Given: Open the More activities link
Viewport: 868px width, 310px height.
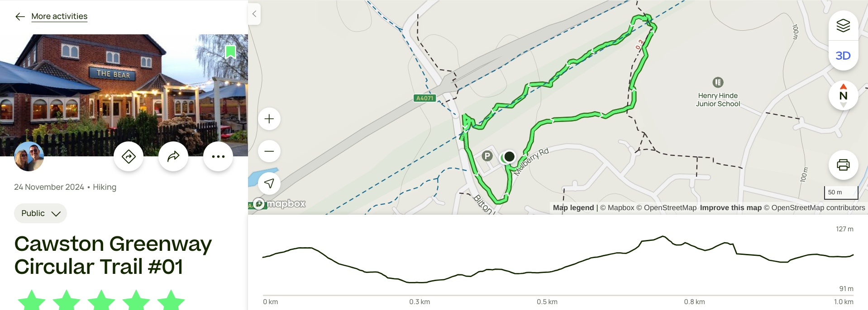Looking at the screenshot, I should coord(59,16).
